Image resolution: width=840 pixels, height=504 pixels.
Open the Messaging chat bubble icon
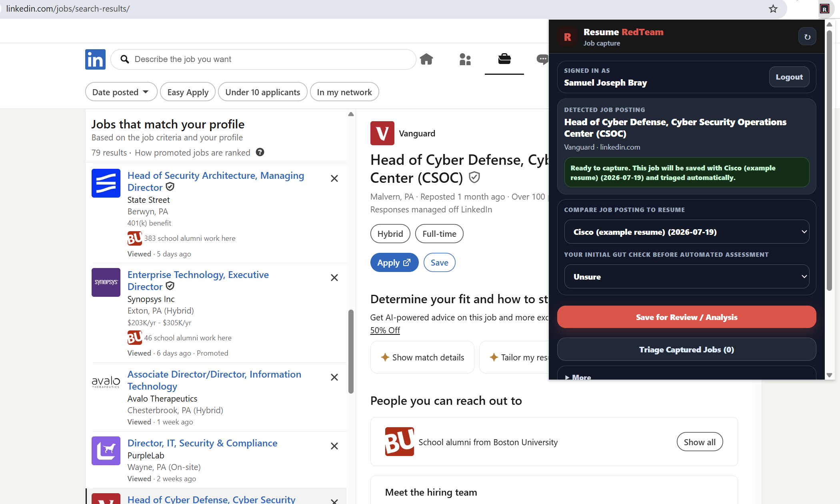tap(542, 59)
